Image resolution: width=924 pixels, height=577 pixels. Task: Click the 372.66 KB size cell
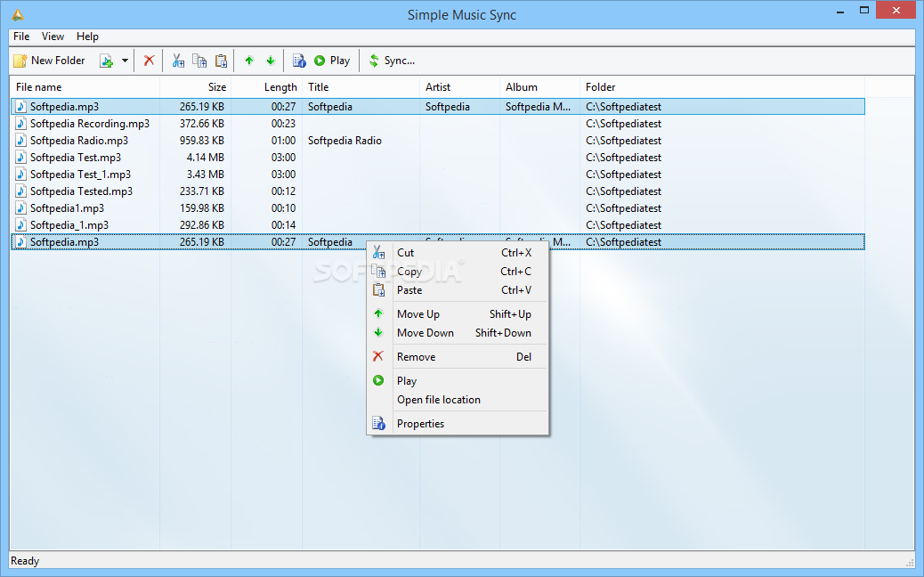(x=201, y=124)
